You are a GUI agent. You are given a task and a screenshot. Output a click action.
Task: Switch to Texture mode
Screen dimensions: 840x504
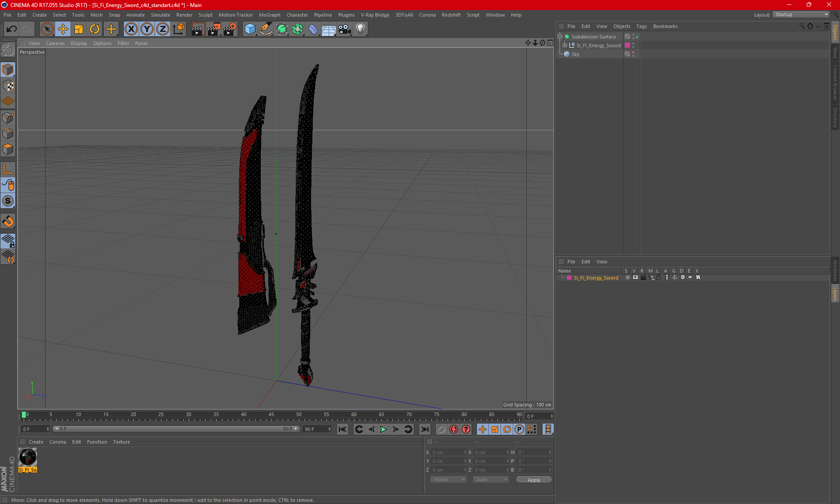coord(8,86)
